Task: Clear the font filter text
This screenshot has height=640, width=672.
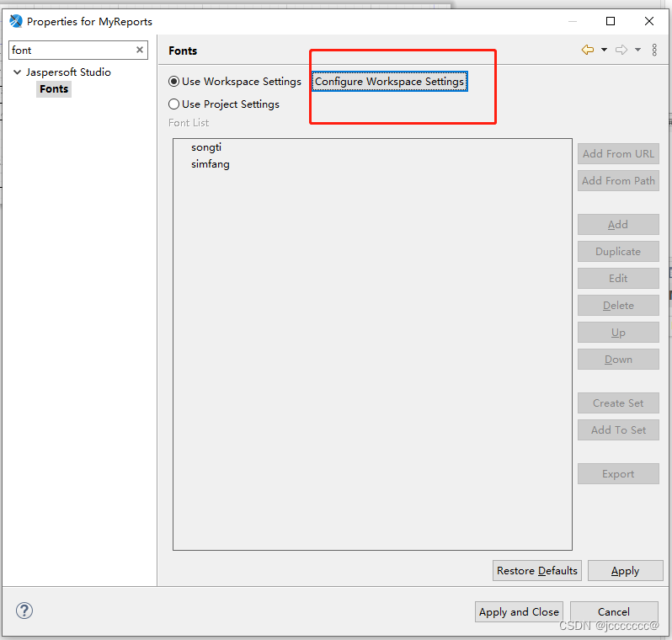Action: pos(140,50)
